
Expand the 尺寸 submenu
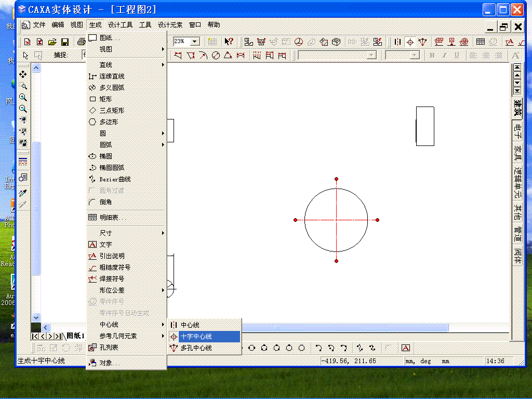coord(126,233)
